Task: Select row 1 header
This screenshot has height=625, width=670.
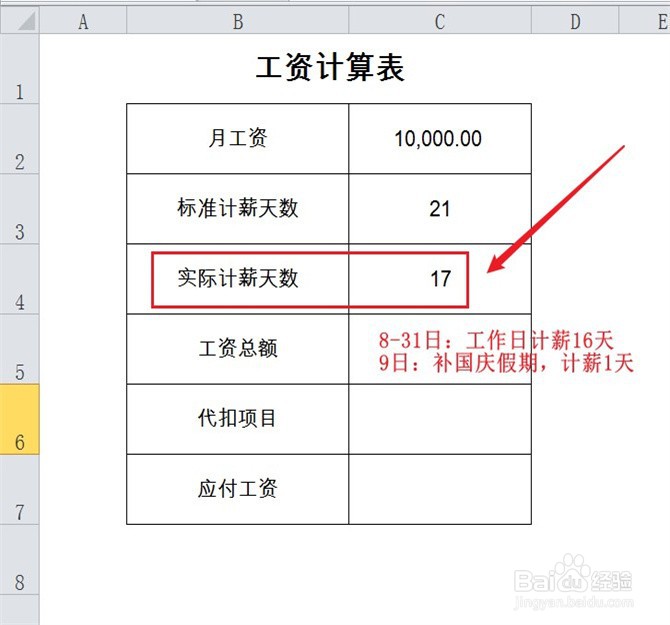Action: coord(20,69)
